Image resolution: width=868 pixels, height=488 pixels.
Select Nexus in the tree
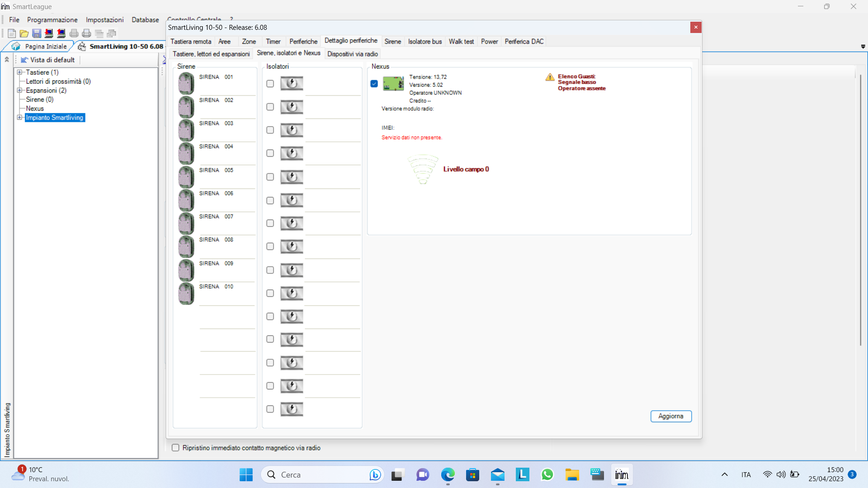point(35,108)
